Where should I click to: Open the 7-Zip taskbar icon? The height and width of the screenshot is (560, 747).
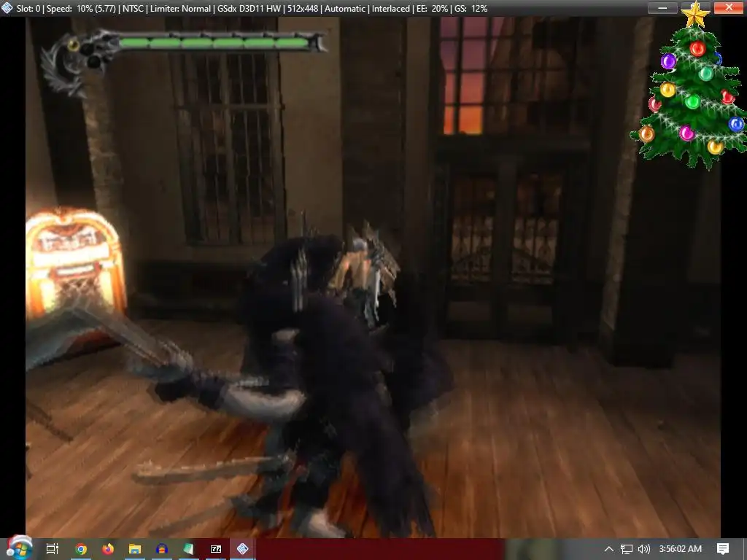216,549
